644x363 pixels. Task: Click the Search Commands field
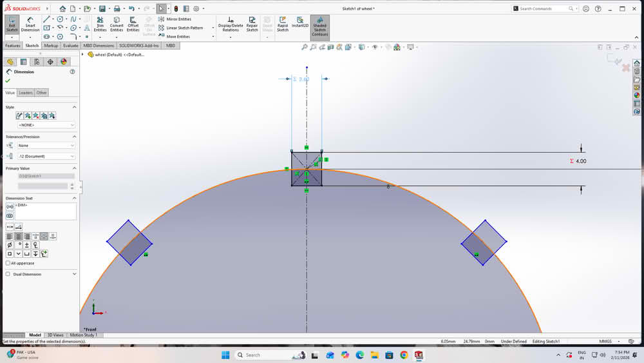point(543,8)
